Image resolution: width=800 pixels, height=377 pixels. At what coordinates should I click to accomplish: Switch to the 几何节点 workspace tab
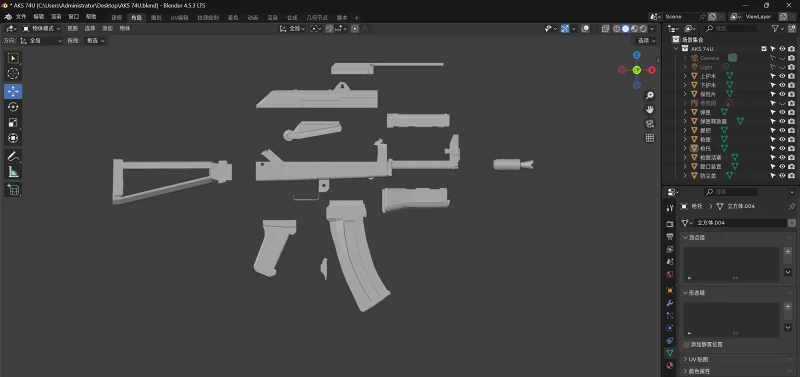click(316, 17)
